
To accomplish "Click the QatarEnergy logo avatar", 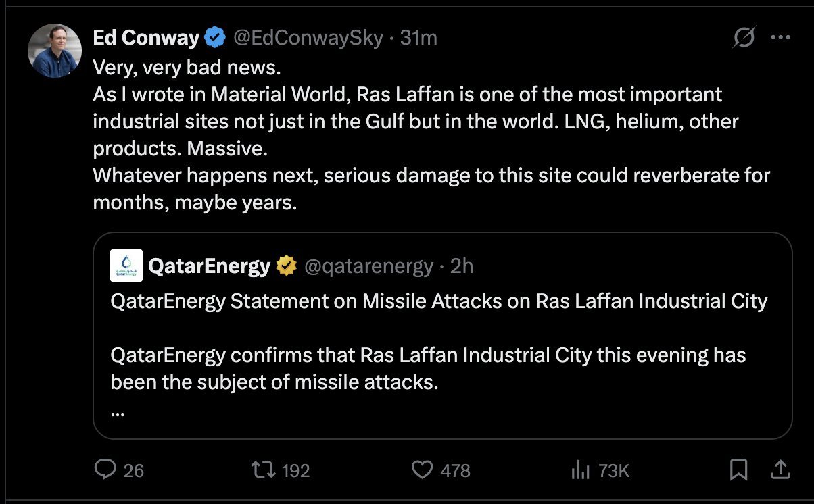I will tap(126, 266).
